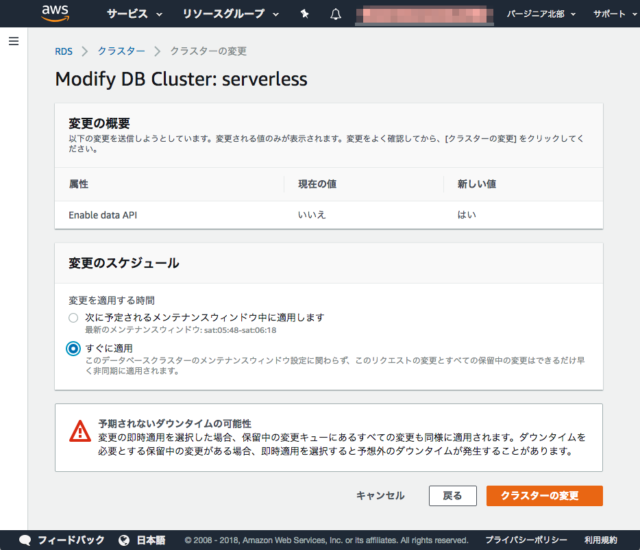Click the Enable data API attribute cell
The height and width of the screenshot is (550, 640).
(x=103, y=215)
